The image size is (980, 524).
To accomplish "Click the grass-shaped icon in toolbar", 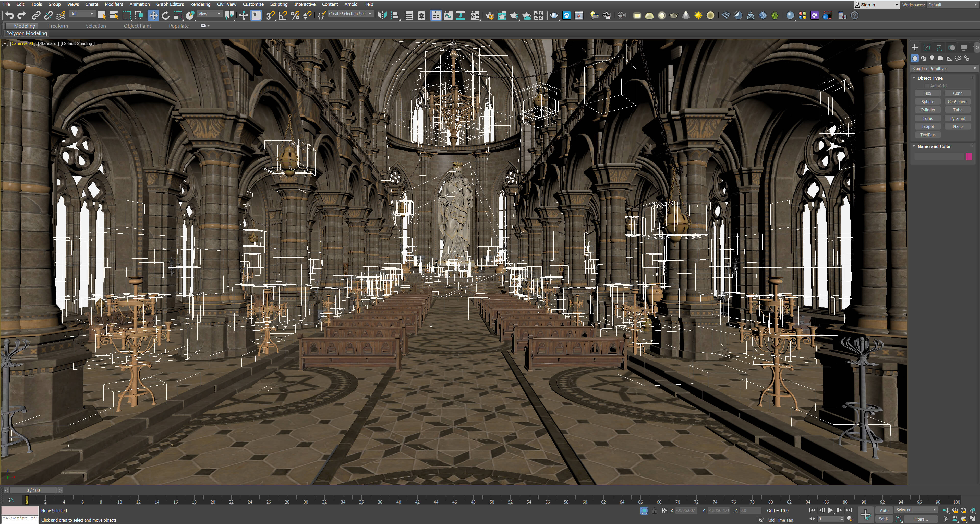I will tap(775, 16).
